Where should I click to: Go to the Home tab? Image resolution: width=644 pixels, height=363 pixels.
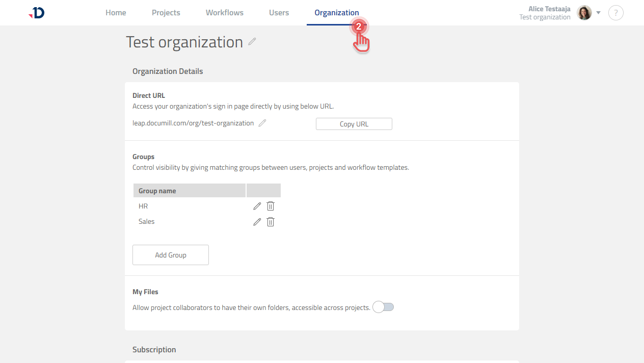[116, 12]
